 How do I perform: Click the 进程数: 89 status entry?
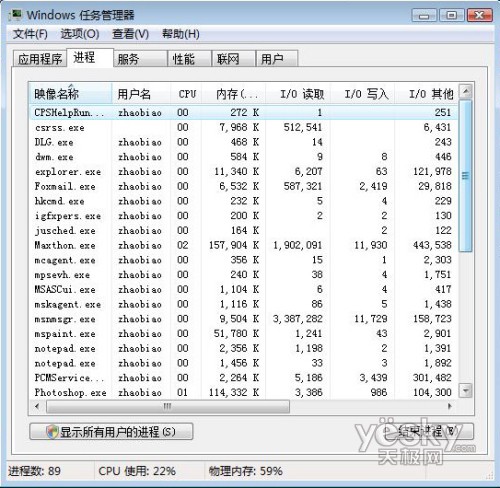click(x=35, y=471)
